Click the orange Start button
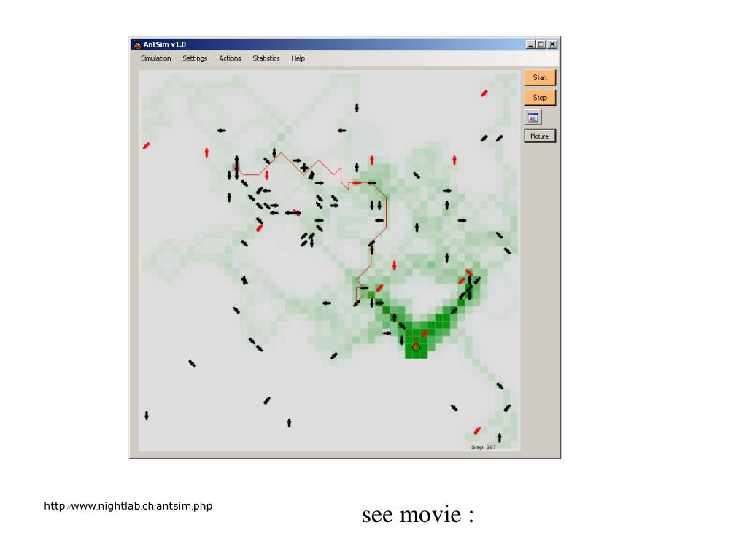The width and height of the screenshot is (747, 560). tap(540, 77)
